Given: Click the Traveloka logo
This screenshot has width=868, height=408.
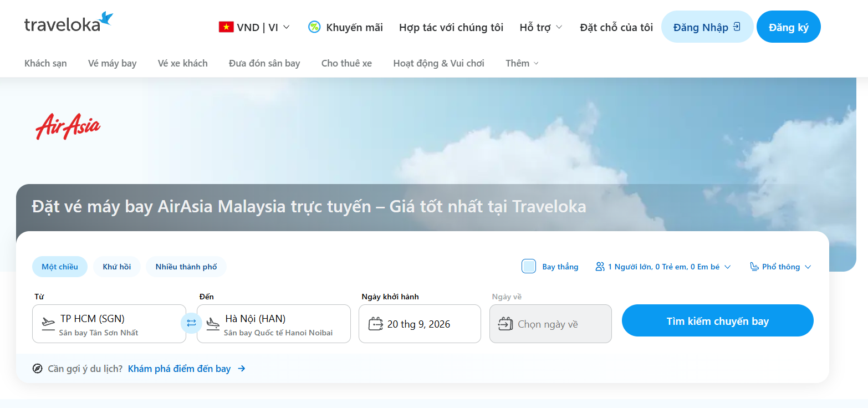Looking at the screenshot, I should (x=69, y=22).
